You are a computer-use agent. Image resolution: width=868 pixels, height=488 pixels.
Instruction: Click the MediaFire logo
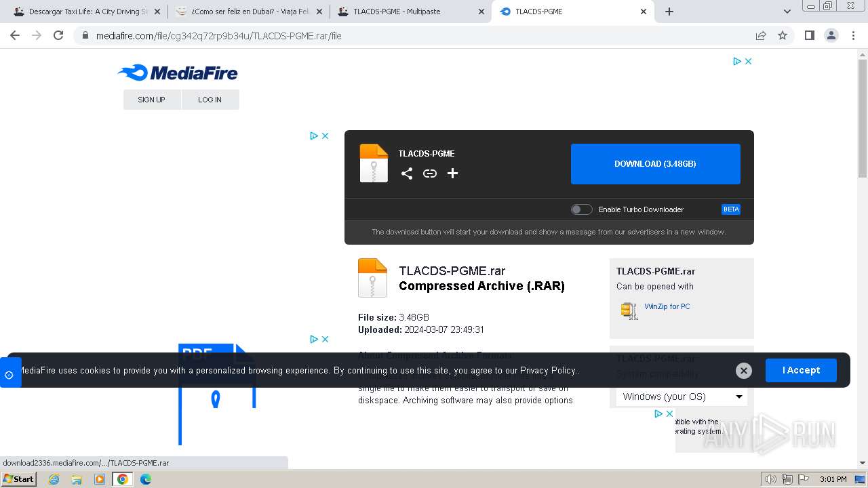point(178,73)
